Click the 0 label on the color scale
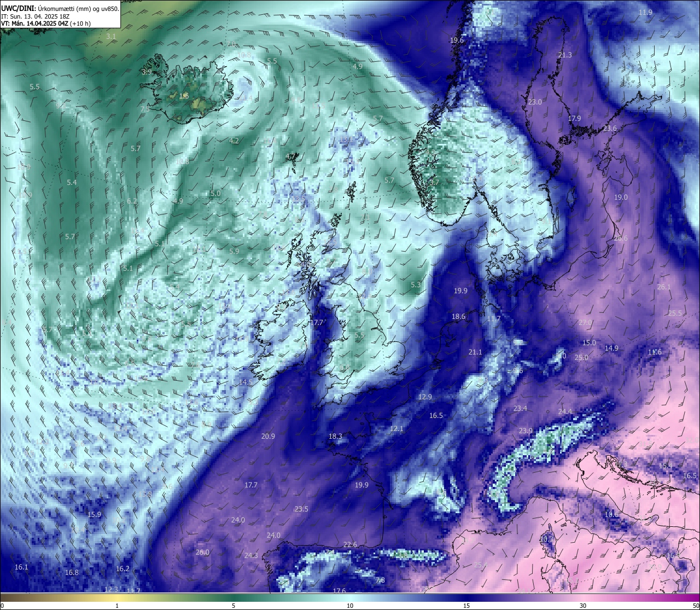The image size is (700, 610). (x=2, y=606)
